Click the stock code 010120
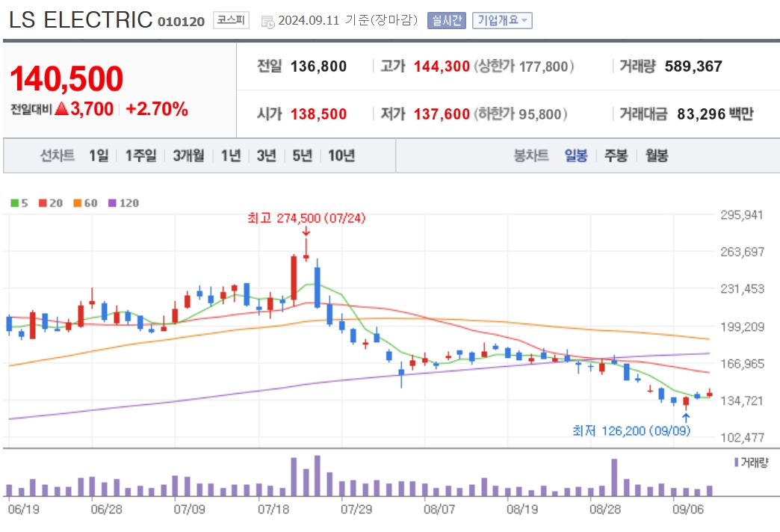 (x=181, y=22)
